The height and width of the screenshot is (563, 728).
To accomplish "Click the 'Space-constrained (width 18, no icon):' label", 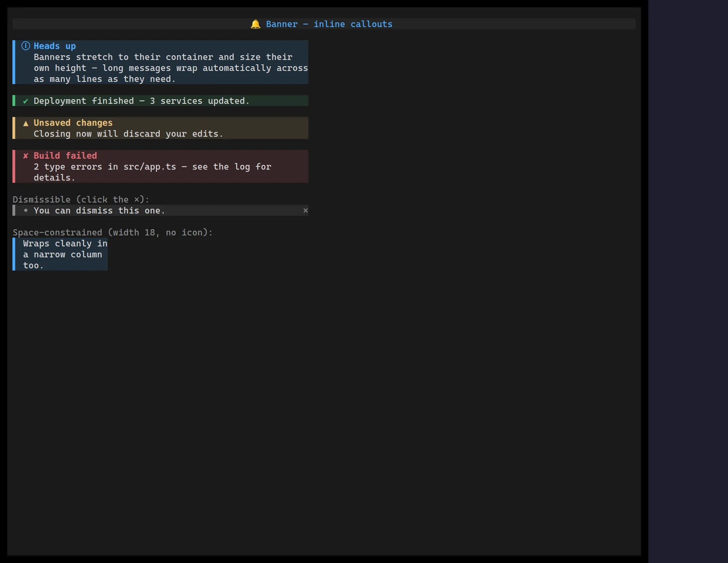I will (x=113, y=233).
